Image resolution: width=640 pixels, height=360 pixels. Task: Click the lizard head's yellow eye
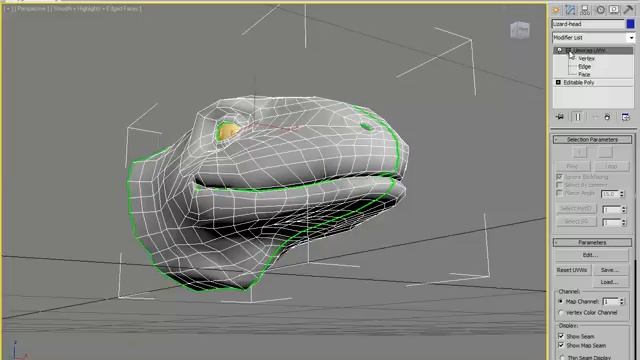point(228,131)
